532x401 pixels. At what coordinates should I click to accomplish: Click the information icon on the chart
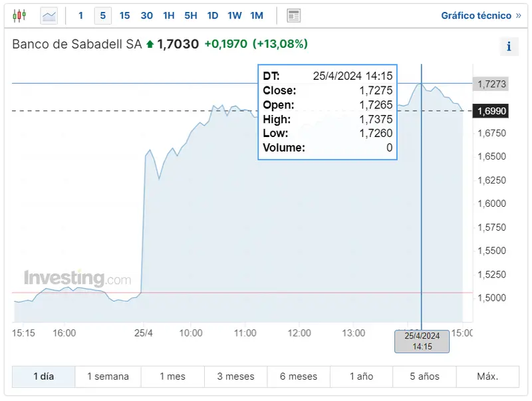pos(509,47)
